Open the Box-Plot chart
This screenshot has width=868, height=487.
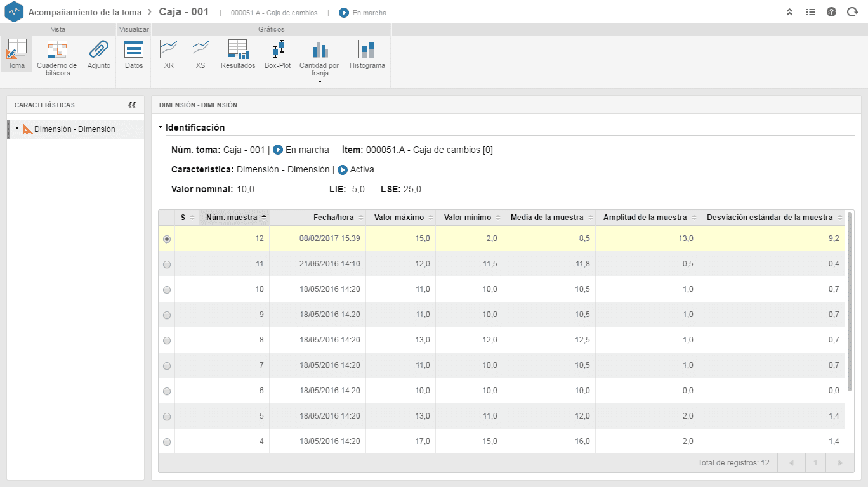(278, 54)
